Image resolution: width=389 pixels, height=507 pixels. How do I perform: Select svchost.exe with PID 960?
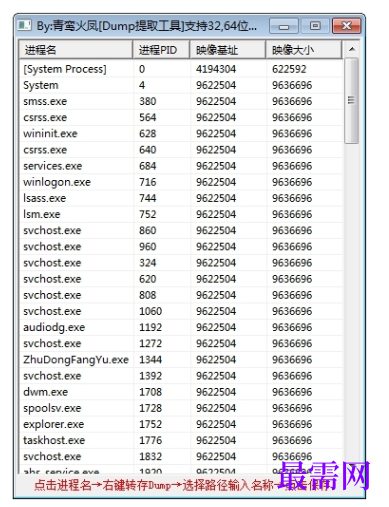181,247
